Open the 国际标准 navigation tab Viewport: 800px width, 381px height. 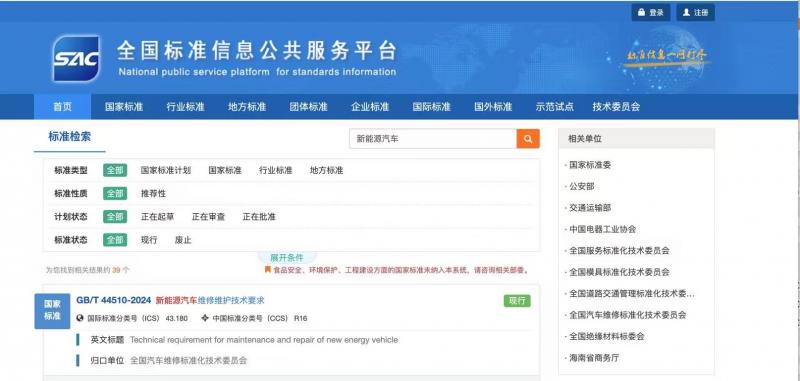tap(432, 107)
